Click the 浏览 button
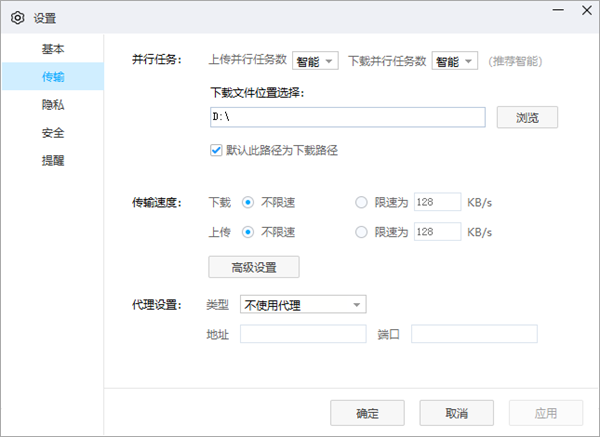The width and height of the screenshot is (600, 437). point(527,117)
